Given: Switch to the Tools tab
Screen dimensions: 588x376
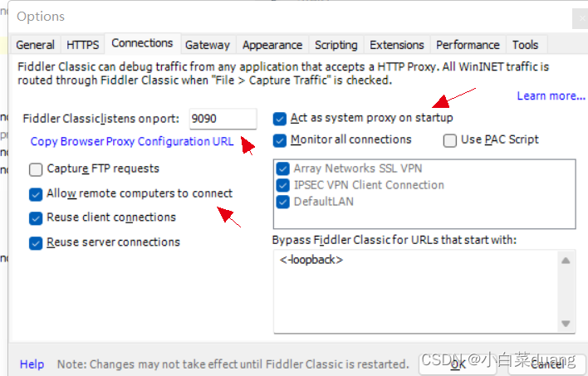Looking at the screenshot, I should 526,45.
